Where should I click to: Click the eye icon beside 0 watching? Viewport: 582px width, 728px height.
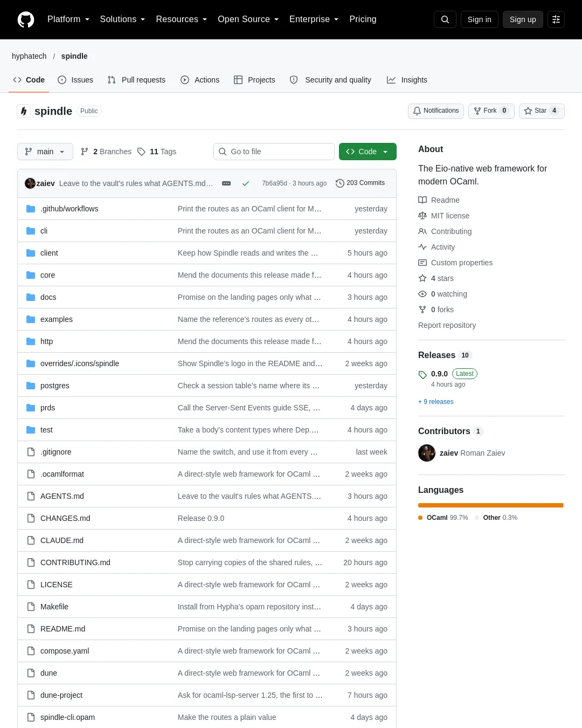point(422,294)
